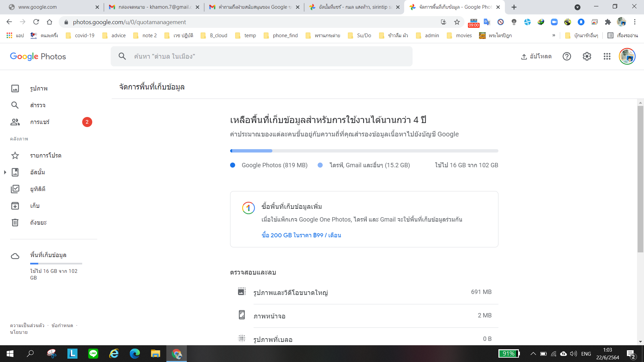The image size is (644, 362).
Task: Bookmark this page with the star icon
Action: [x=457, y=22]
